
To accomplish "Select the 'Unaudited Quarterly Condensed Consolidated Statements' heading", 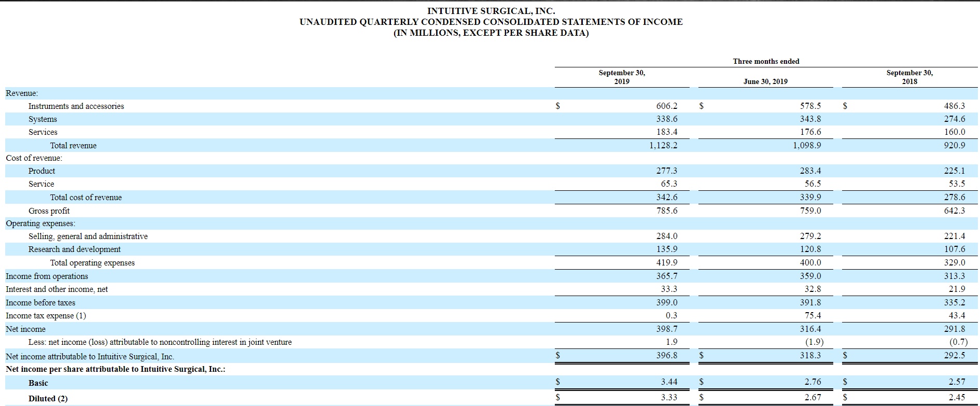I will click(491, 22).
